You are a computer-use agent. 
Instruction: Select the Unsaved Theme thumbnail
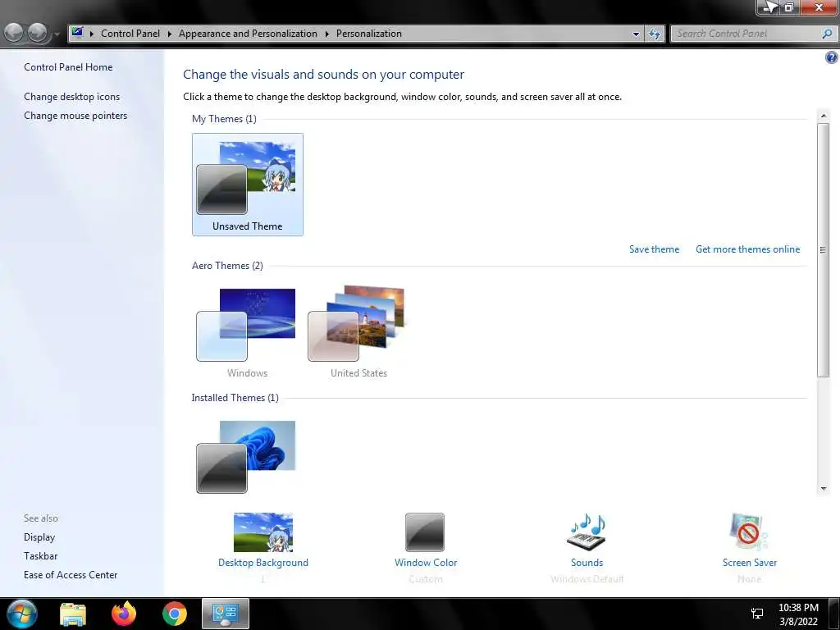pyautogui.click(x=248, y=185)
